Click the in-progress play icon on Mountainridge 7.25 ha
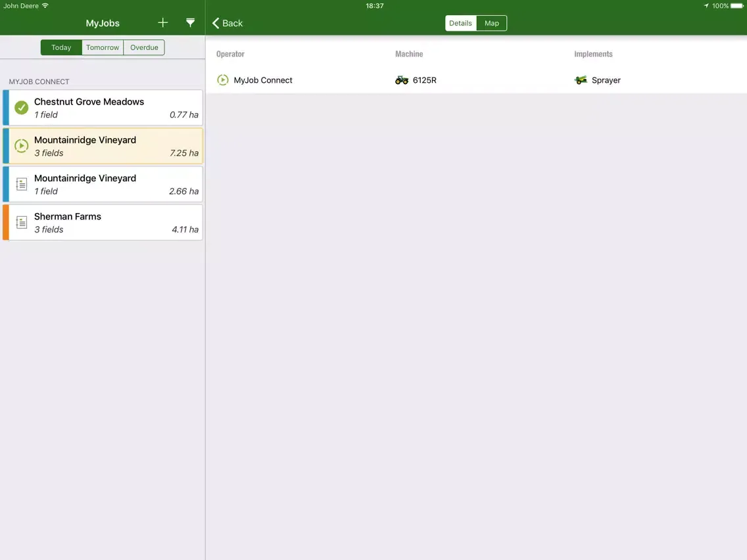Image resolution: width=747 pixels, height=560 pixels. (22, 146)
